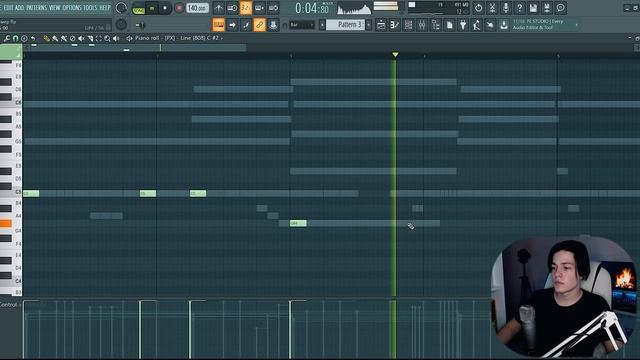
Task: Toggle the 3-2-1 countdown before recording
Action: [246, 8]
